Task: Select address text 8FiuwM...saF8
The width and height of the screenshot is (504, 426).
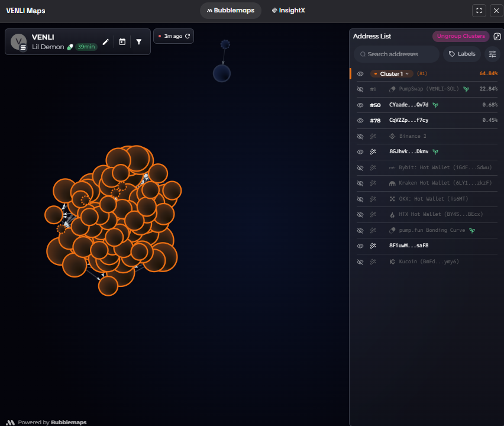Action: (x=409, y=246)
